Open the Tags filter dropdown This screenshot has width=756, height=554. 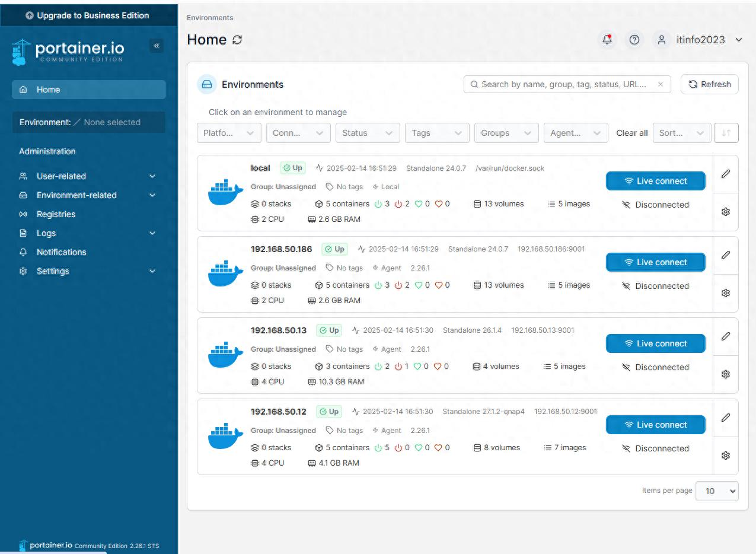pyautogui.click(x=437, y=133)
